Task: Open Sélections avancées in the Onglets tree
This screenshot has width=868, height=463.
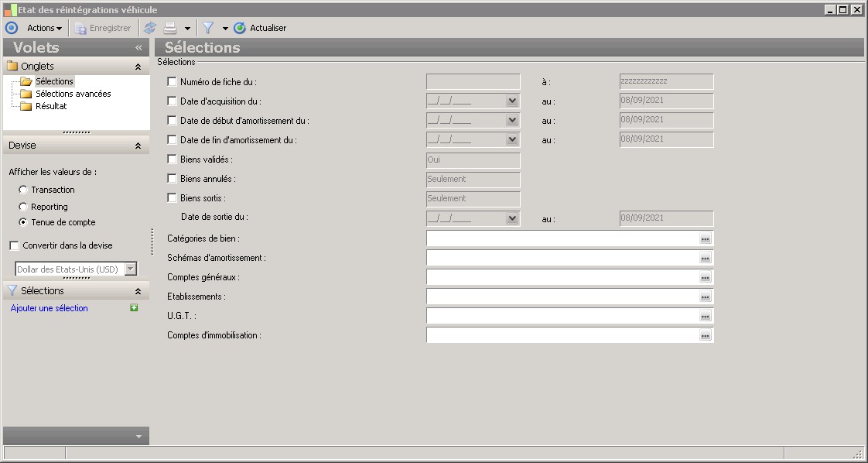Action: tap(73, 94)
